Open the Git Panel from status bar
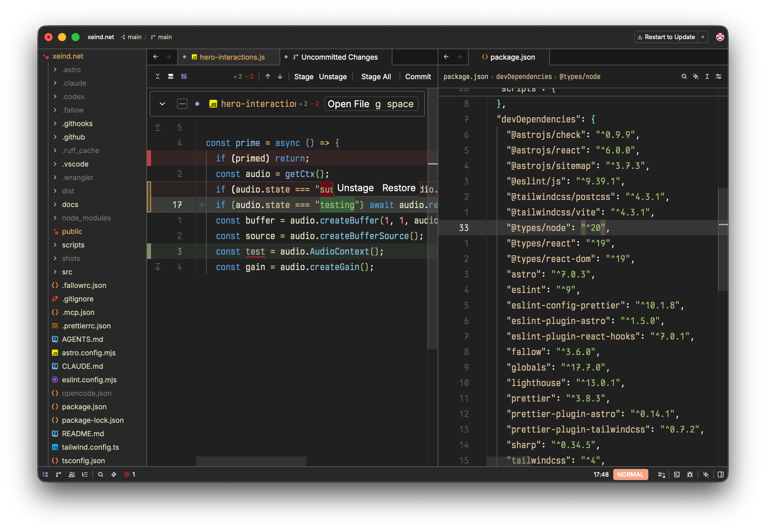 point(58,474)
